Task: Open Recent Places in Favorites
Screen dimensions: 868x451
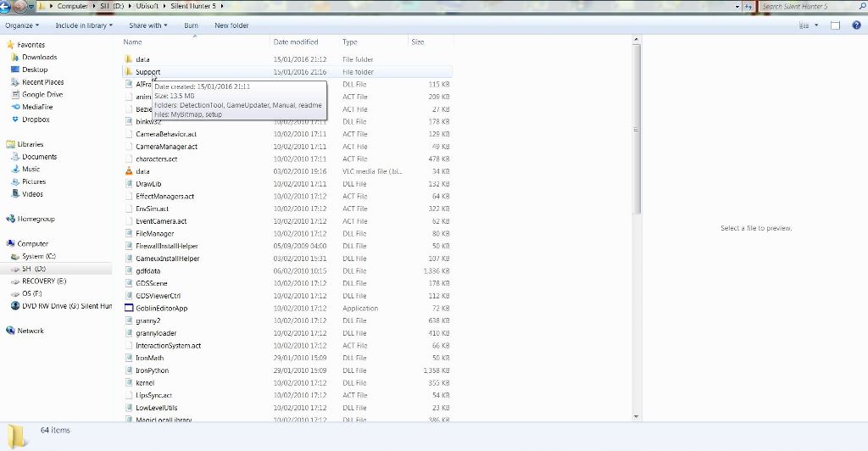Action: [42, 82]
